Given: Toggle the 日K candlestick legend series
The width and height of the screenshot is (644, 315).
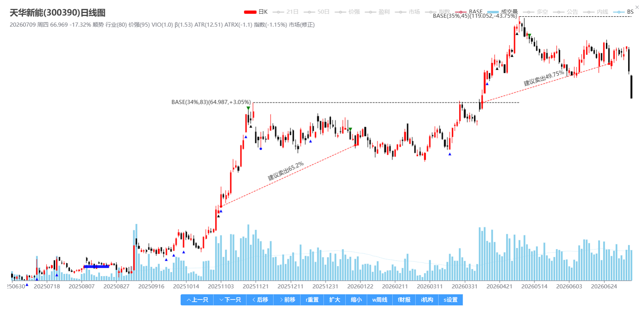Looking at the screenshot, I should click(256, 12).
